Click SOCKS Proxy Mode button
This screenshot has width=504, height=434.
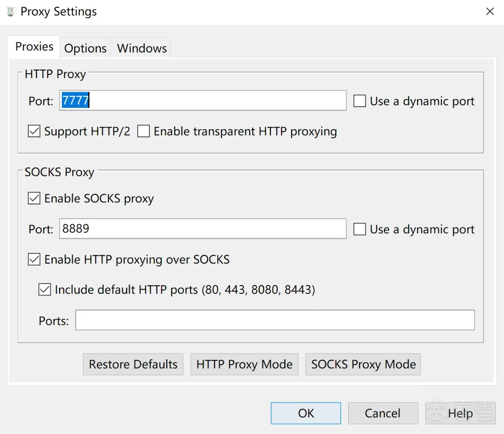[x=363, y=364]
